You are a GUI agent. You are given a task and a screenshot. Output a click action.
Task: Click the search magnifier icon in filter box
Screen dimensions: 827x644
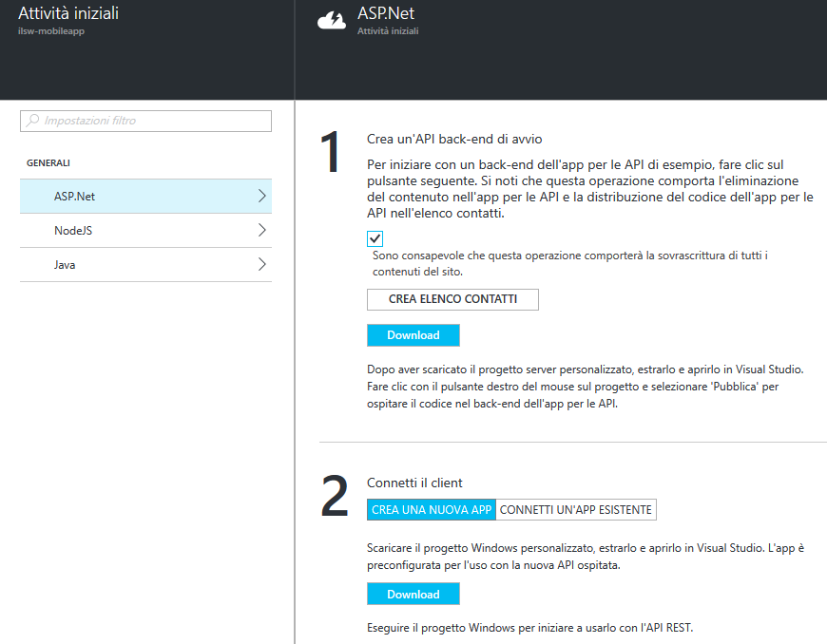click(32, 121)
